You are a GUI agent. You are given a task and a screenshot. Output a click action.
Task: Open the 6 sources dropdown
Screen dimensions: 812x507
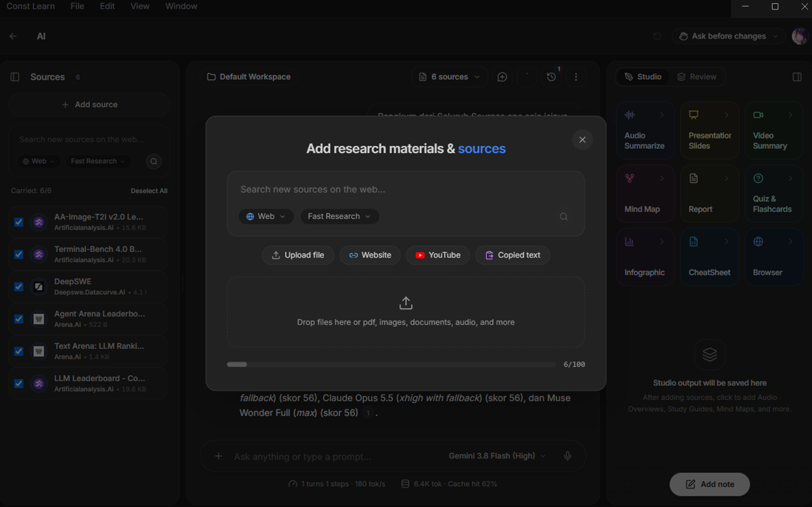[450, 77]
